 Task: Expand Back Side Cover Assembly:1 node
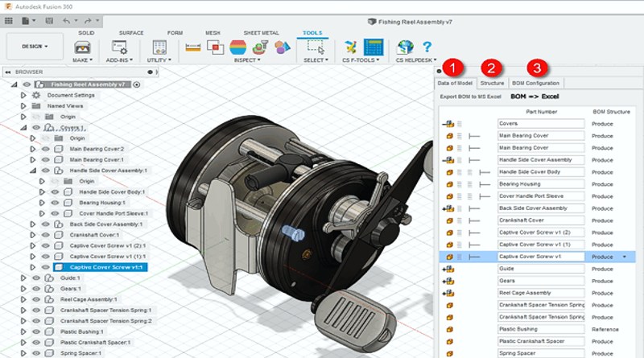point(33,224)
